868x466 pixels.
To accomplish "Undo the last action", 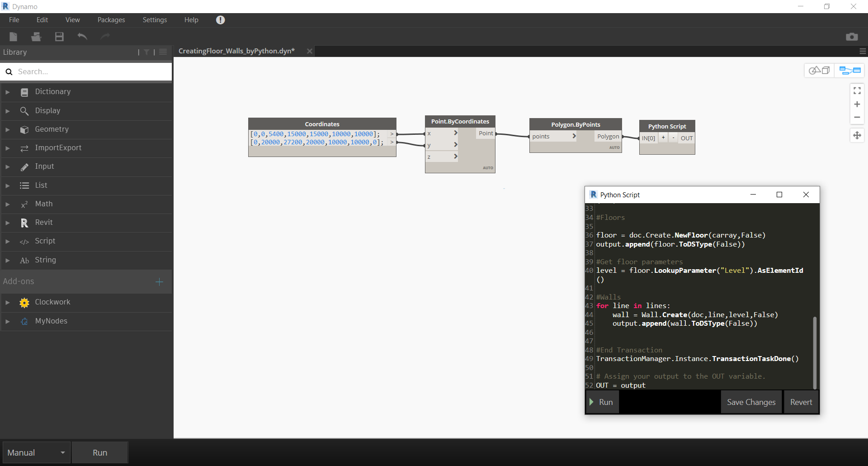I will click(x=82, y=37).
